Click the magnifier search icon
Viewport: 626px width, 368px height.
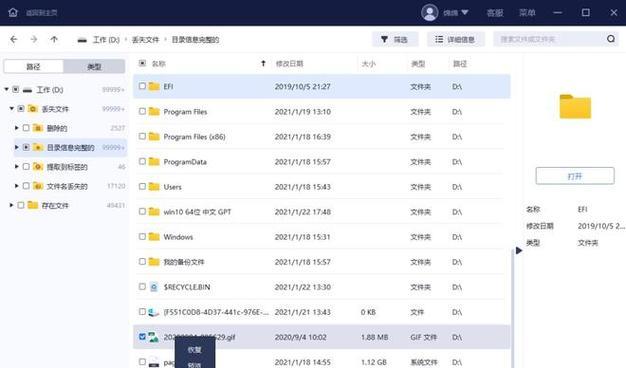tap(611, 39)
